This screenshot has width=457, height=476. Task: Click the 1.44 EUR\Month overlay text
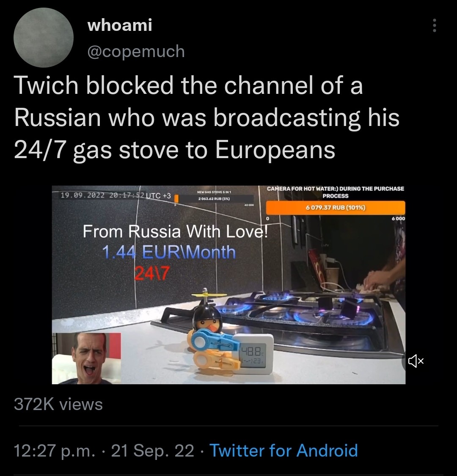(x=168, y=252)
